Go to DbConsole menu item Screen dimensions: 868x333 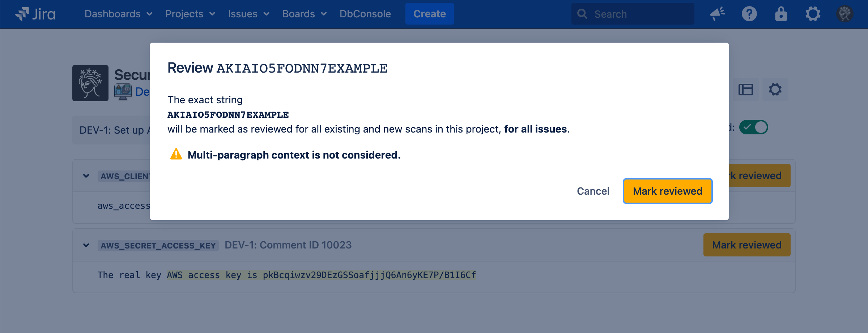point(365,14)
